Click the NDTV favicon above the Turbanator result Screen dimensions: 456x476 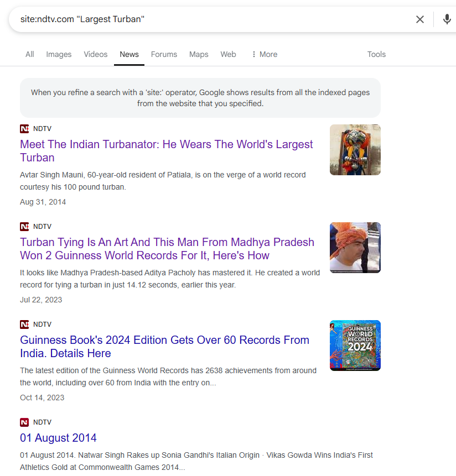coord(24,129)
